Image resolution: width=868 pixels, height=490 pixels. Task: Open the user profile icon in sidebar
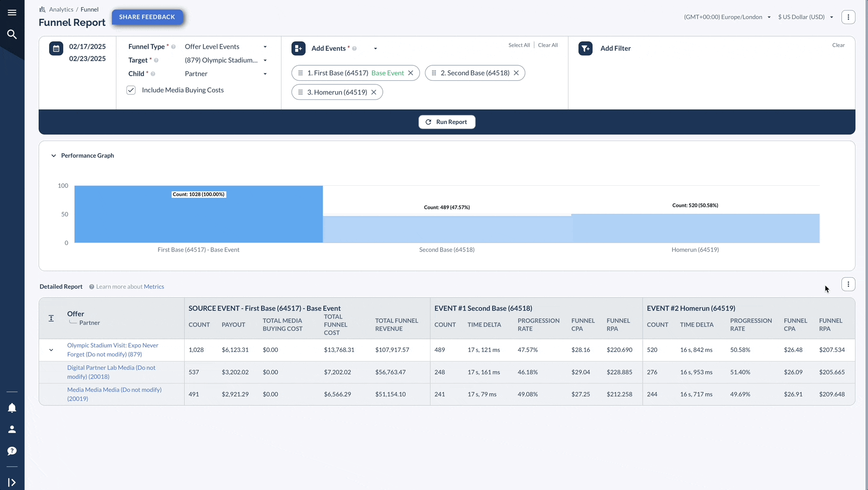coord(12,429)
